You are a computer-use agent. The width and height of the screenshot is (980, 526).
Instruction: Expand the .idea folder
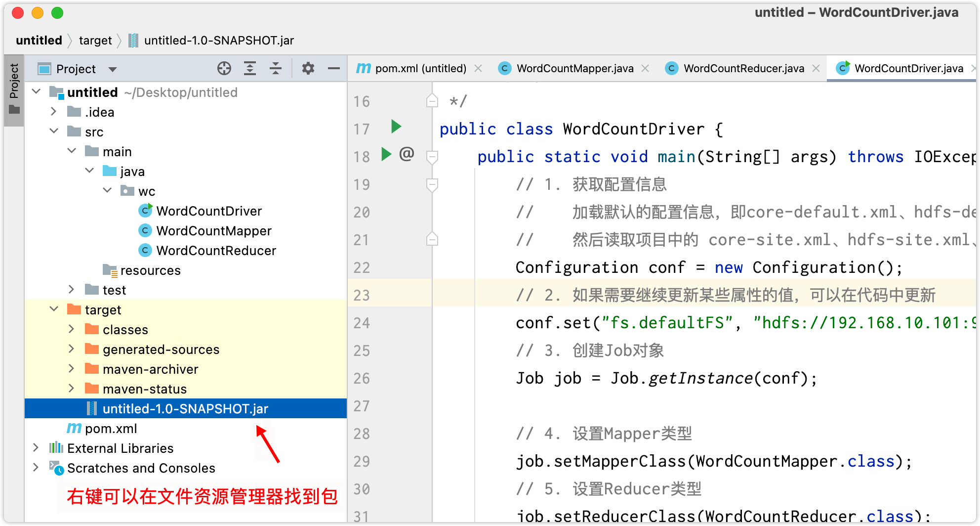pos(54,112)
